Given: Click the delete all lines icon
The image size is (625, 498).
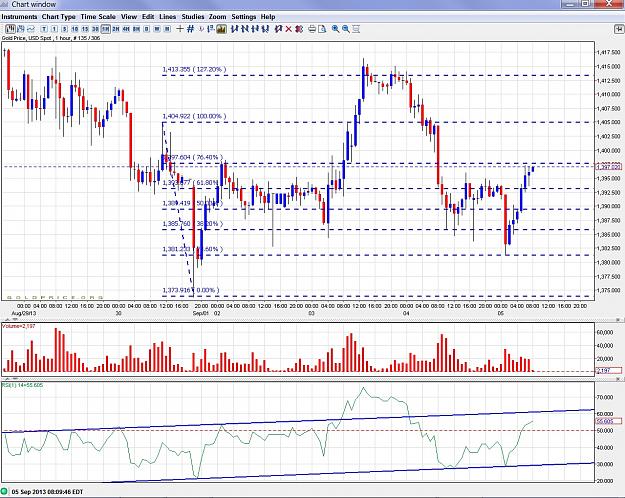Looking at the screenshot, I should [299, 29].
